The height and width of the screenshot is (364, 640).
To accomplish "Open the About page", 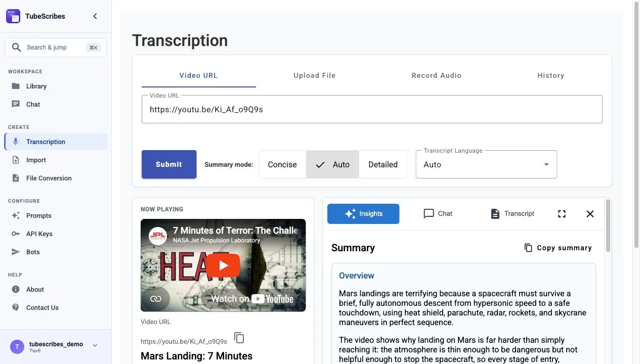I will point(56,289).
